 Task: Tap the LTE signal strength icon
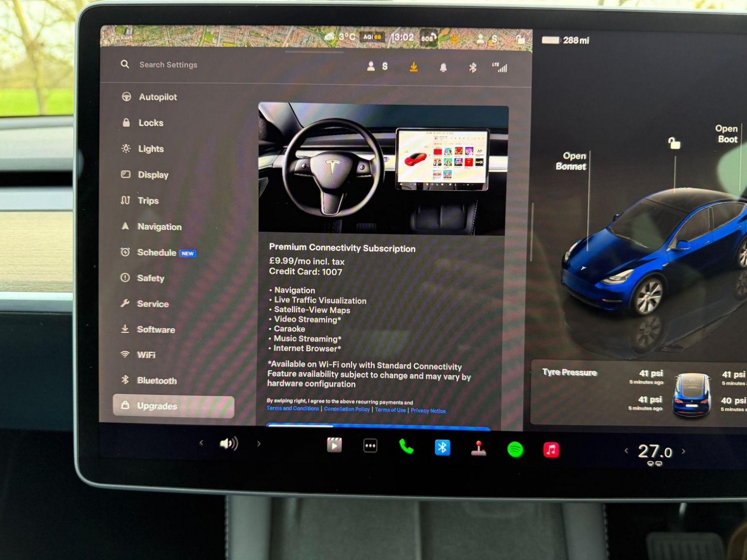(x=499, y=68)
